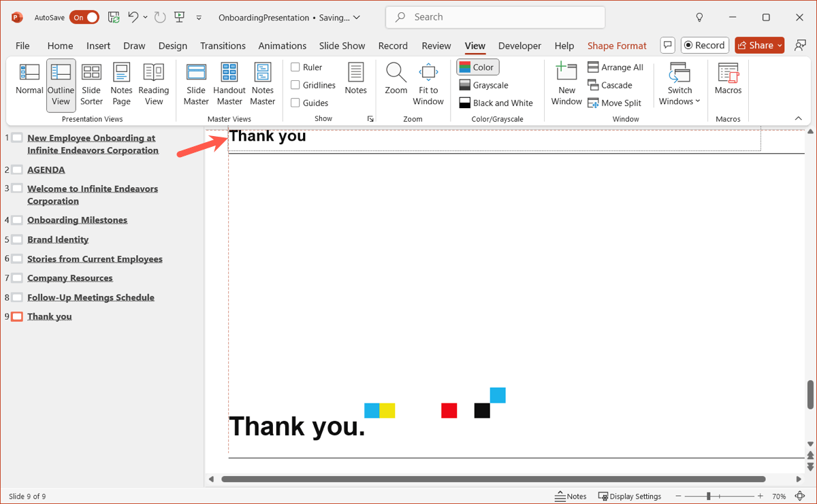Click Move Split
Image resolution: width=817 pixels, height=504 pixels.
[614, 103]
